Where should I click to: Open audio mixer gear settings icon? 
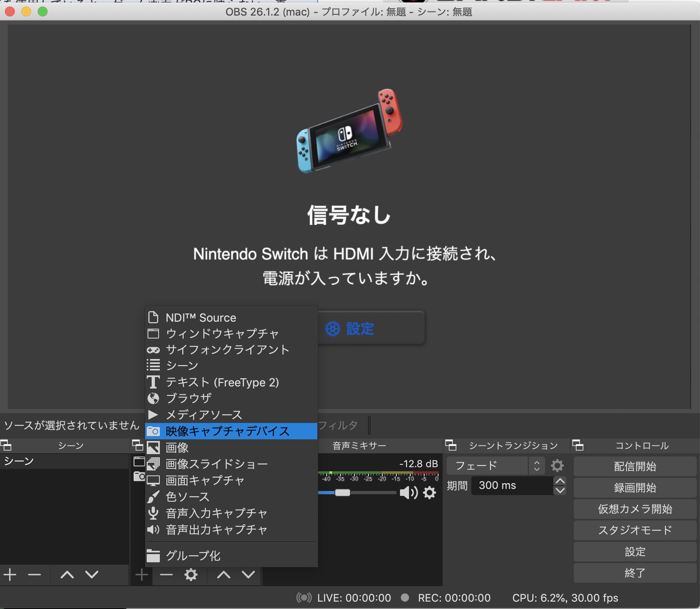pyautogui.click(x=430, y=493)
